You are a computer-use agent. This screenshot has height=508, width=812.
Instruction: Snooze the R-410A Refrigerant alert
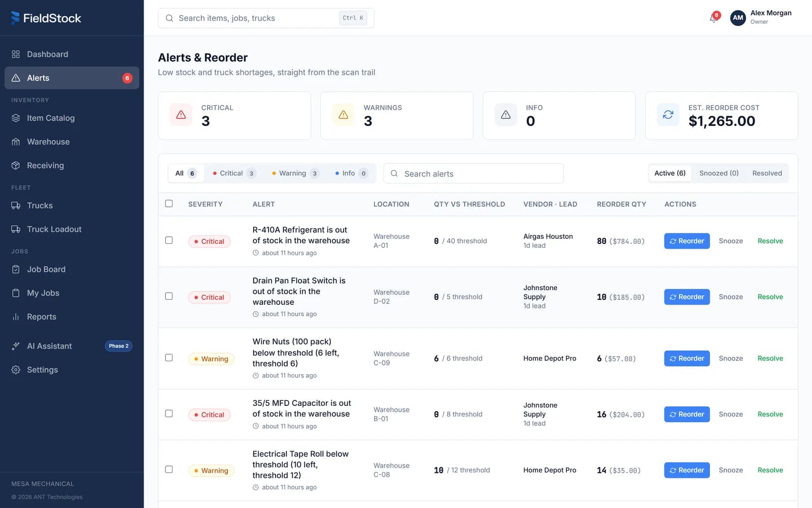point(731,241)
